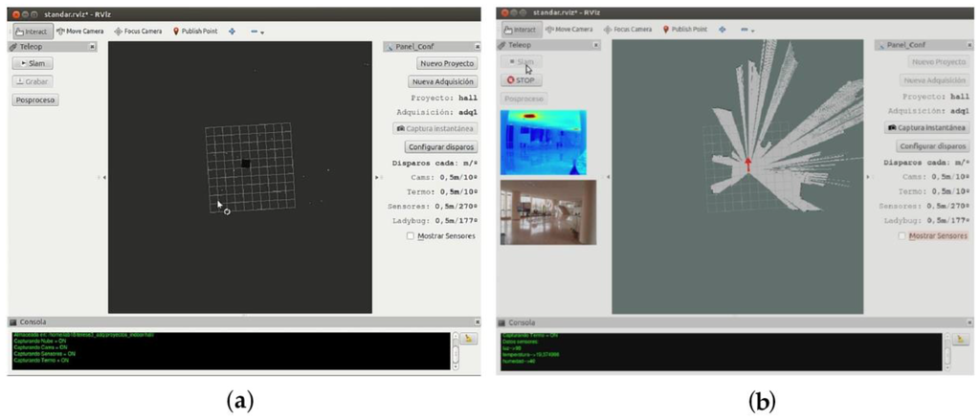Enable Mostrar Sensores checkbox in left window
The height and width of the screenshot is (420, 980).
coord(411,234)
